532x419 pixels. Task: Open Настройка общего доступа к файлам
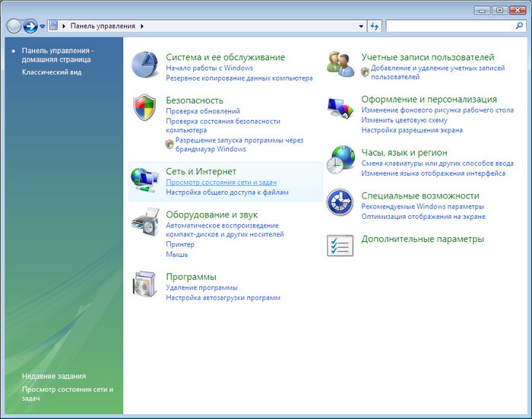click(227, 192)
